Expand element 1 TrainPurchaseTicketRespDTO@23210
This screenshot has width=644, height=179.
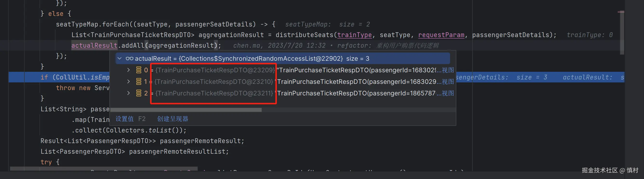[x=128, y=81]
